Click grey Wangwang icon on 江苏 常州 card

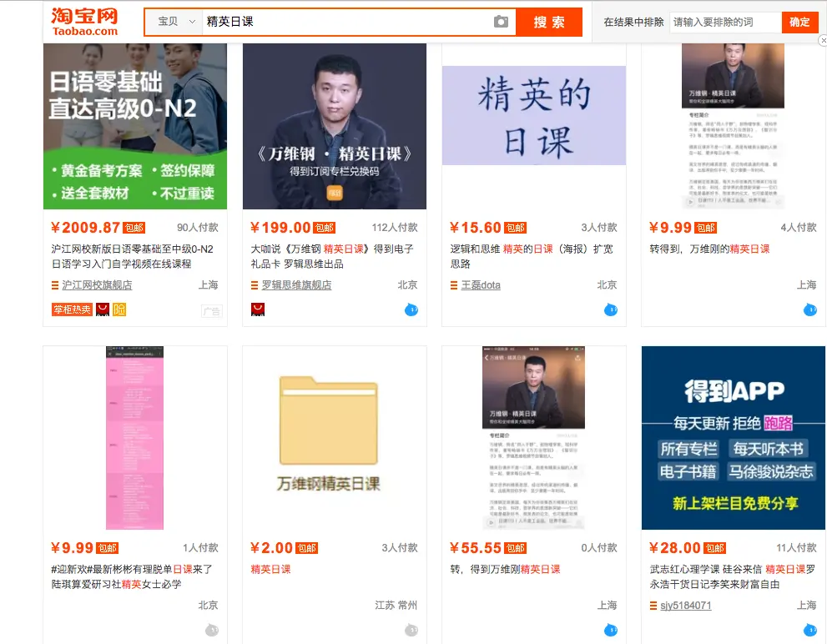coord(411,630)
